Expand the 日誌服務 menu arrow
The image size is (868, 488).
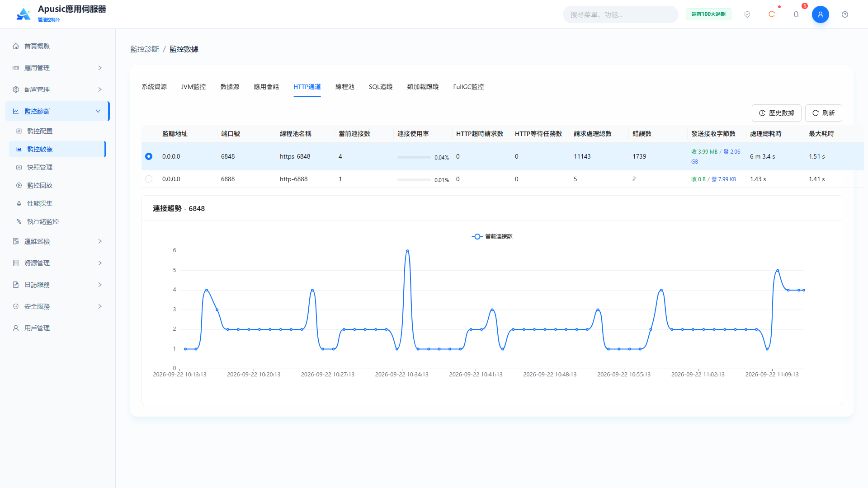tap(100, 285)
